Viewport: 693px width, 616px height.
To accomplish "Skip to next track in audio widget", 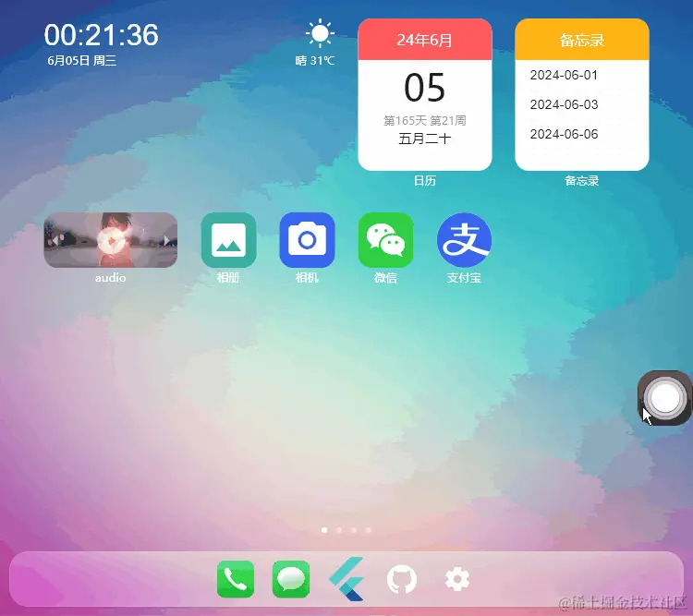I will click(166, 240).
